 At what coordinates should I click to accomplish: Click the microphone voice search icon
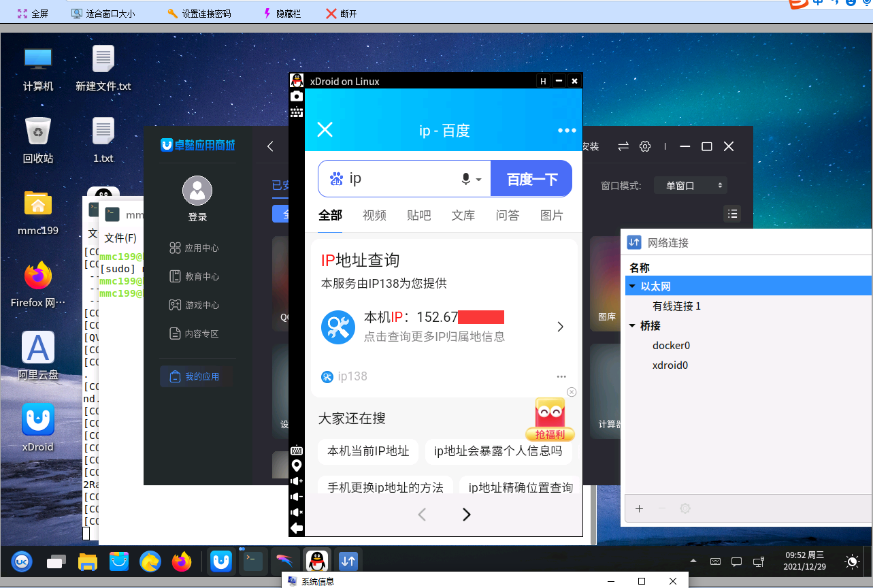(466, 179)
